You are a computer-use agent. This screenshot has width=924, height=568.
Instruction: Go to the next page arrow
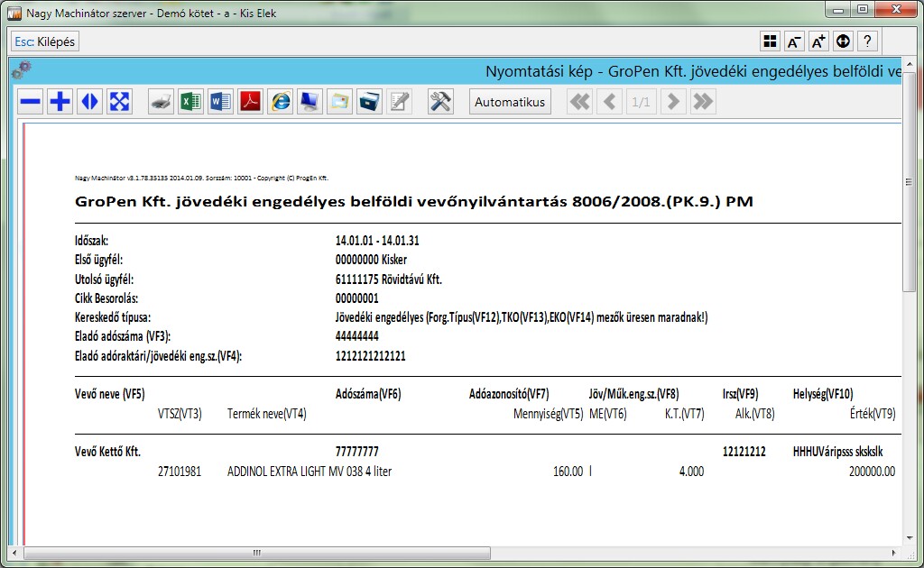click(x=672, y=102)
